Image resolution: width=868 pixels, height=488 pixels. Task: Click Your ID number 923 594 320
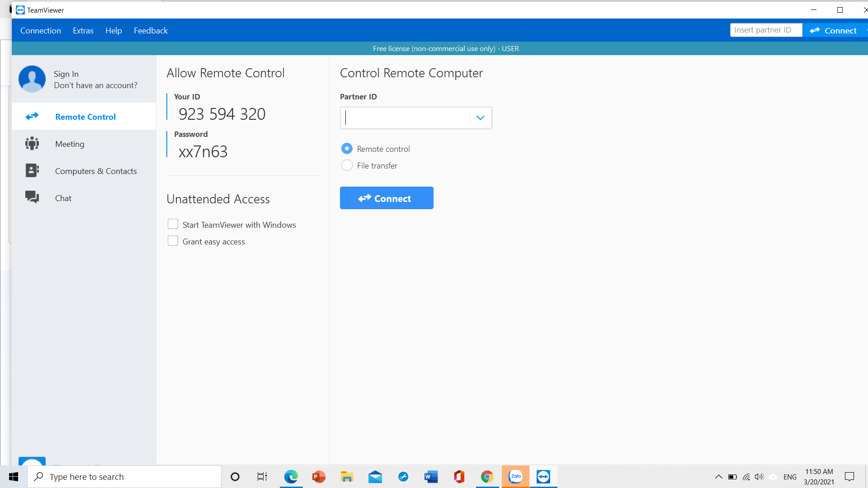(x=222, y=114)
